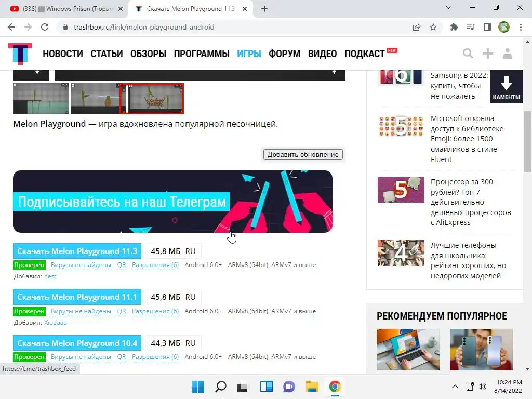Share this page from the address bar
The height and width of the screenshot is (399, 532).
tap(417, 27)
